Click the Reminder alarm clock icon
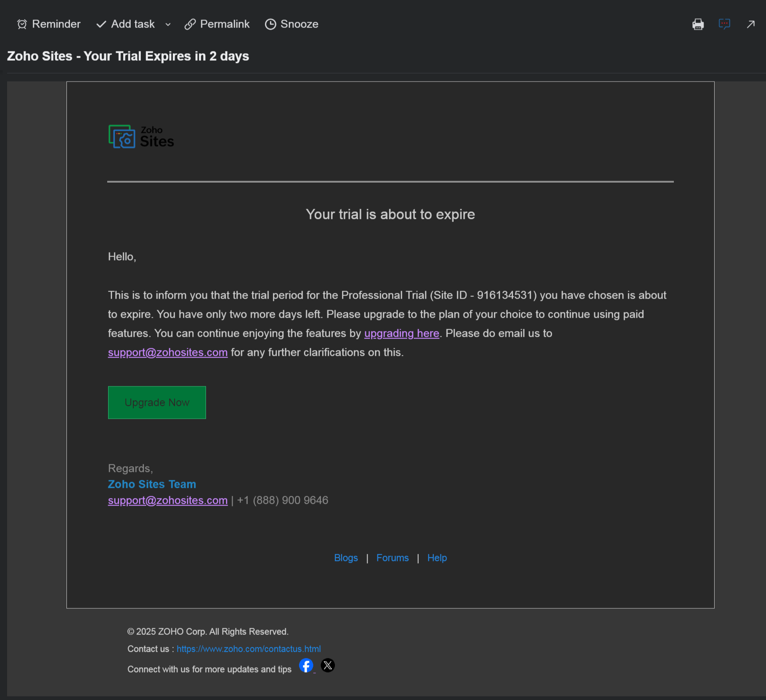This screenshot has height=700, width=766. pyautogui.click(x=22, y=24)
